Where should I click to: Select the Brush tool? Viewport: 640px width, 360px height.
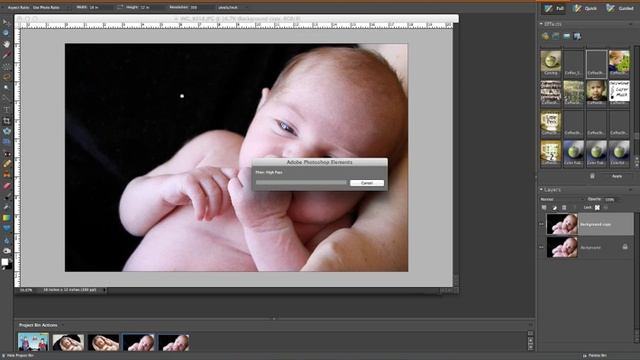tap(7, 197)
